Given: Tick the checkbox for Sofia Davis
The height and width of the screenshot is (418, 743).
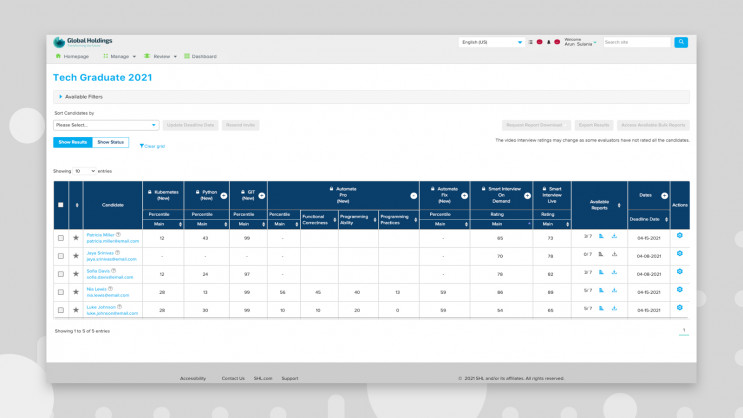Looking at the screenshot, I should (61, 274).
